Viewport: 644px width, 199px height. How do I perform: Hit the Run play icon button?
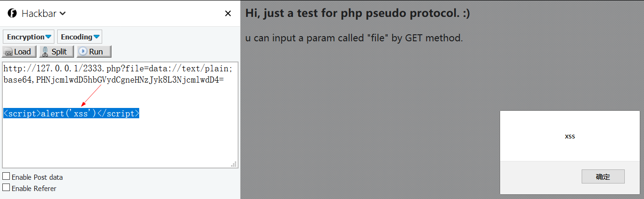(x=94, y=52)
